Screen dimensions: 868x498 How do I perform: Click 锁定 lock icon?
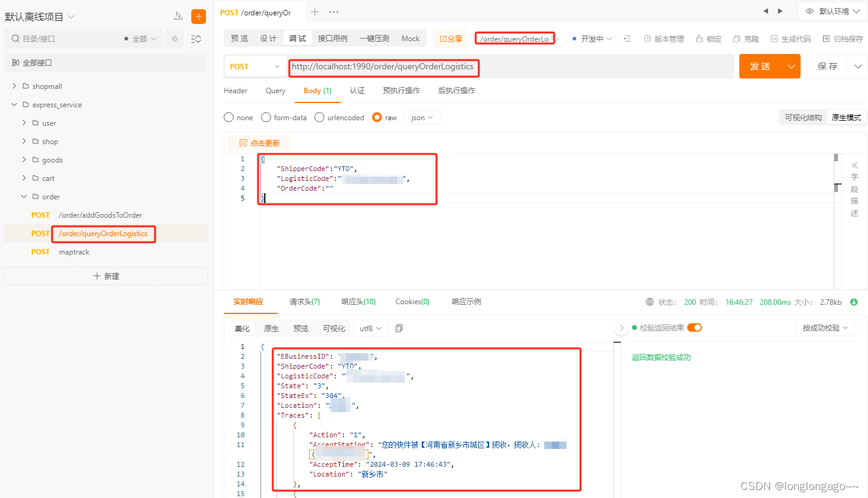(709, 39)
